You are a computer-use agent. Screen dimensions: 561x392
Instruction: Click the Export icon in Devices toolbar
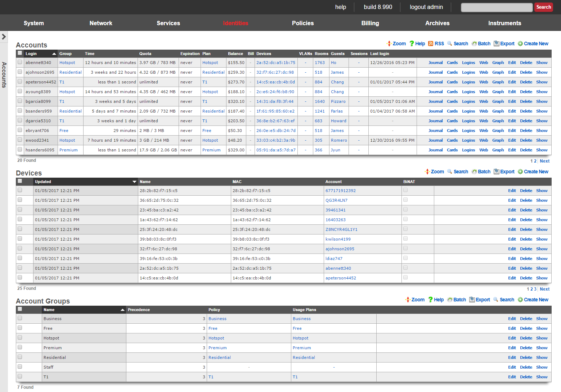pos(497,172)
